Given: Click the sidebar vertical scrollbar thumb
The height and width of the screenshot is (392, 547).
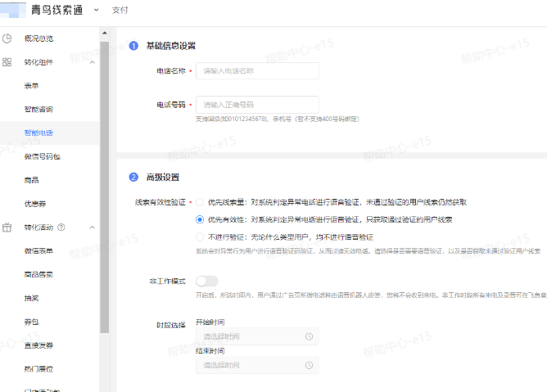Looking at the screenshot, I should point(105,187).
